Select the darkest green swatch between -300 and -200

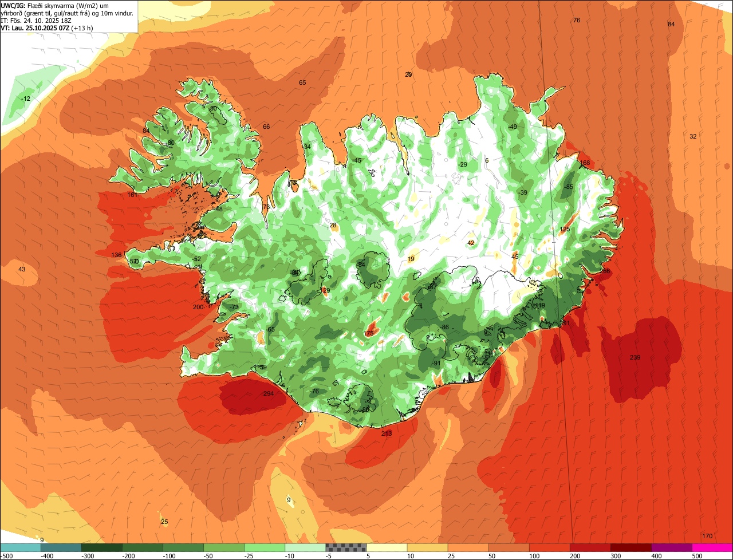[x=101, y=547]
